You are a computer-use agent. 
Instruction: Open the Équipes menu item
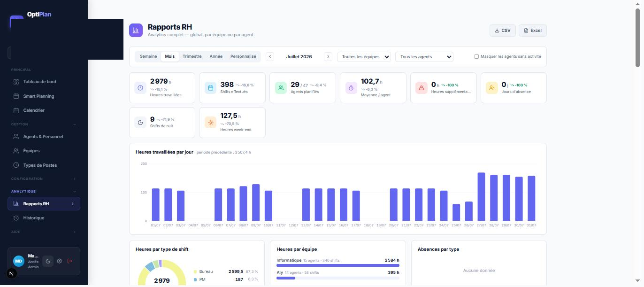[44, 151]
